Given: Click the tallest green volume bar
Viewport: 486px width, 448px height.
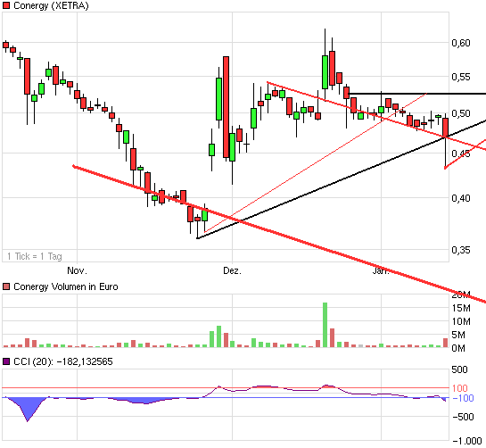Looking at the screenshot, I should click(325, 325).
